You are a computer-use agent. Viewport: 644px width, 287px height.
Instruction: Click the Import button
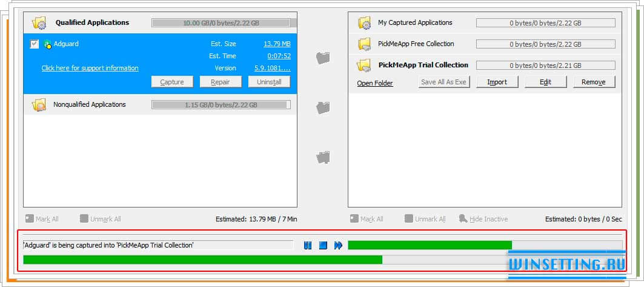click(497, 82)
